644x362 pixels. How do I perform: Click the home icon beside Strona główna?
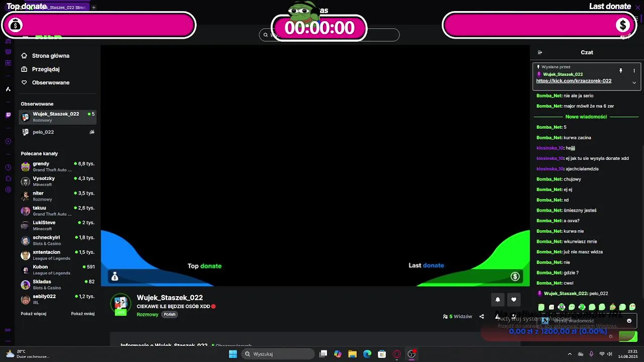(24, 56)
